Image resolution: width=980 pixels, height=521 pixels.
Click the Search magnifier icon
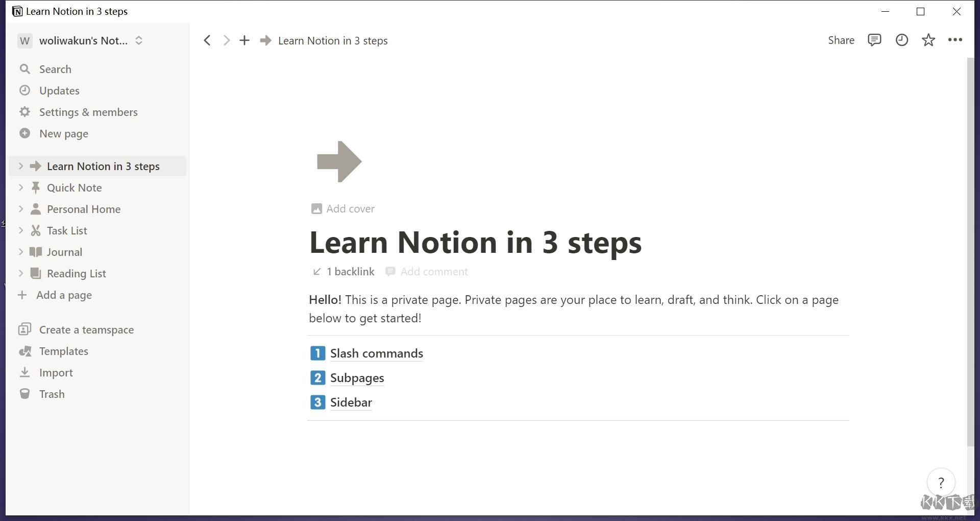(24, 69)
